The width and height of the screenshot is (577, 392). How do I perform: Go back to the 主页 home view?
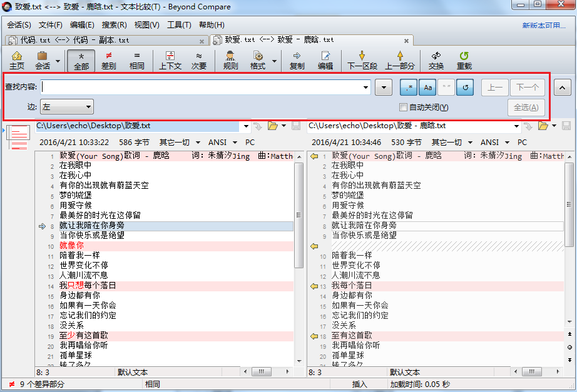(16, 60)
